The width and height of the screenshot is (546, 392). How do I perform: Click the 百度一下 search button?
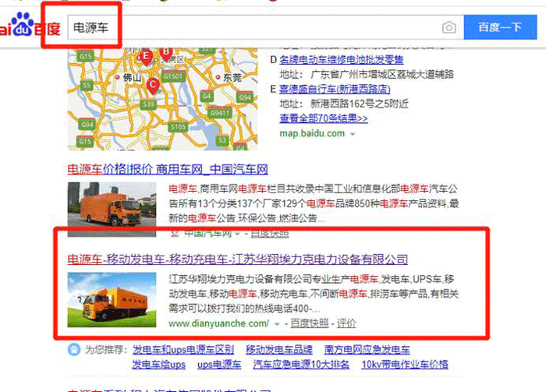click(x=500, y=27)
